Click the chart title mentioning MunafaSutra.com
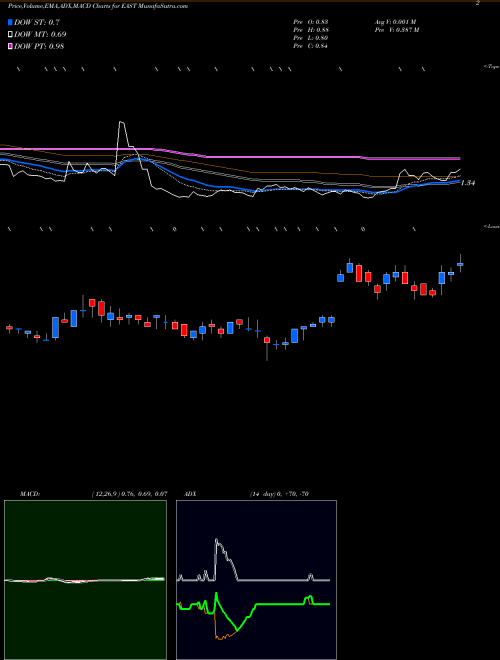 click(x=98, y=6)
